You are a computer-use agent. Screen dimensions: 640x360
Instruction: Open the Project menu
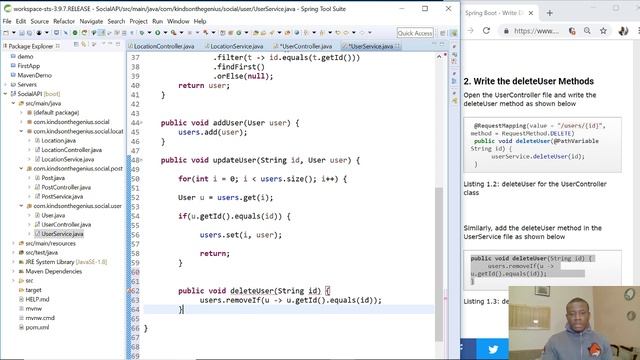[x=138, y=21]
